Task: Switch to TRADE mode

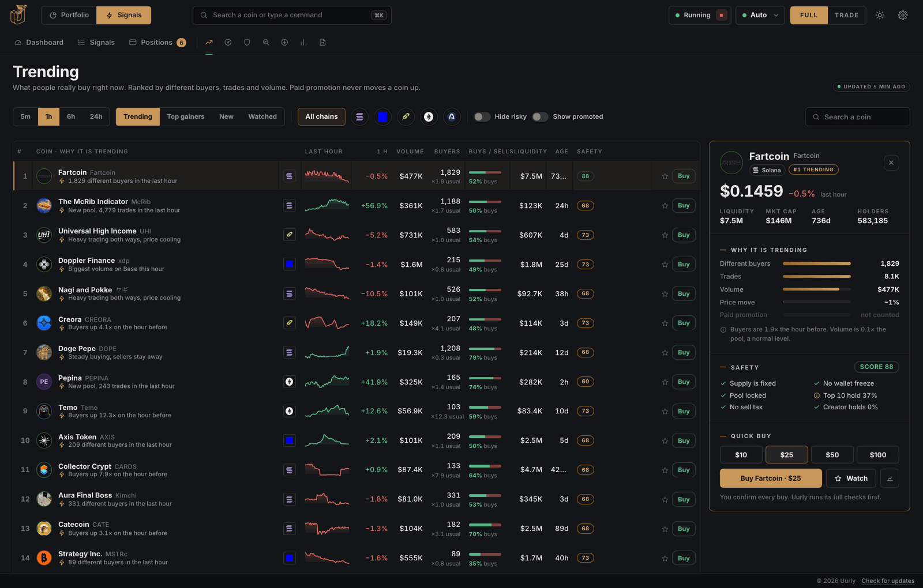Action: tap(846, 15)
